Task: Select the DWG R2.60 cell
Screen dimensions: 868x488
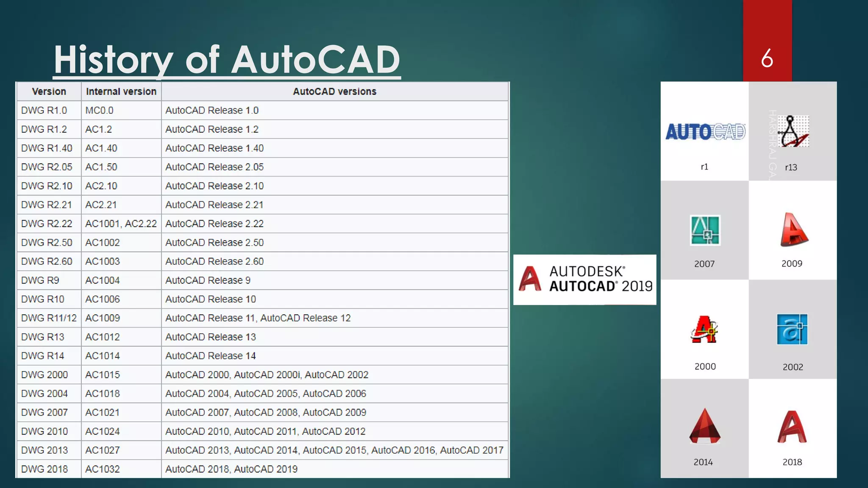Action: pos(49,261)
